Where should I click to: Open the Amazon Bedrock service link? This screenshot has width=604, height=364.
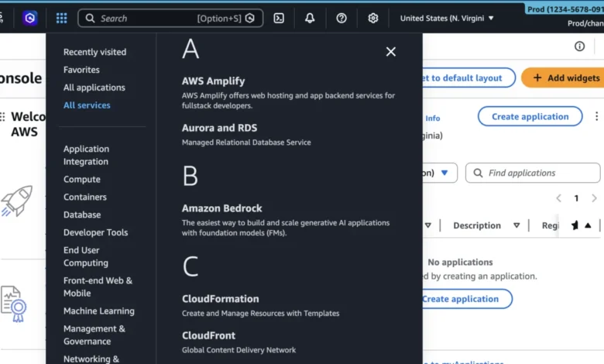pyautogui.click(x=221, y=208)
